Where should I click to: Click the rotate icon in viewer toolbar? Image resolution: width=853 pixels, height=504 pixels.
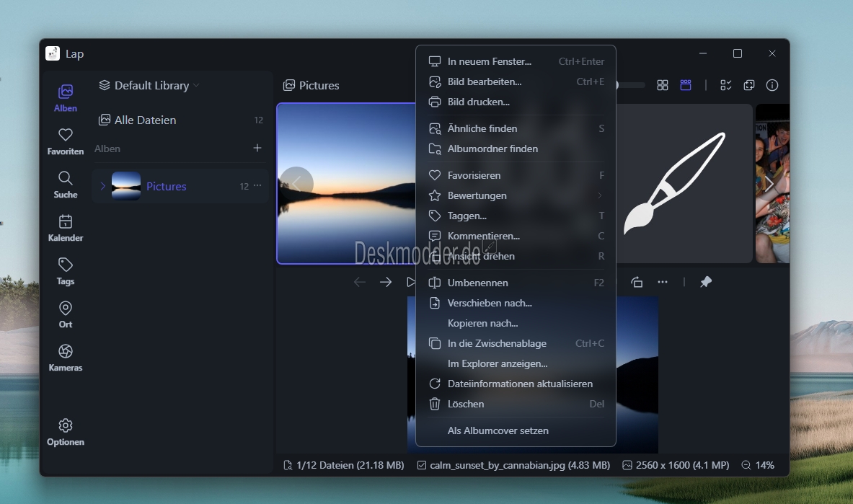click(x=637, y=282)
